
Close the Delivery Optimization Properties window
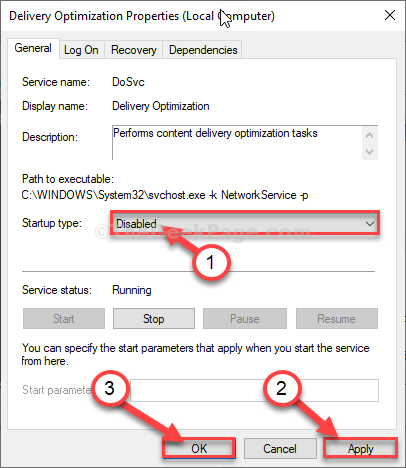(x=390, y=15)
